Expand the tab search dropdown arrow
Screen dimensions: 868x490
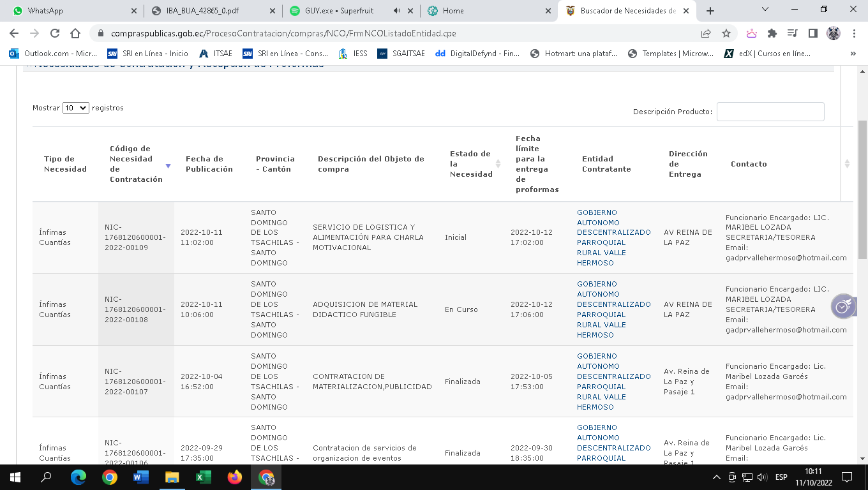tap(766, 10)
